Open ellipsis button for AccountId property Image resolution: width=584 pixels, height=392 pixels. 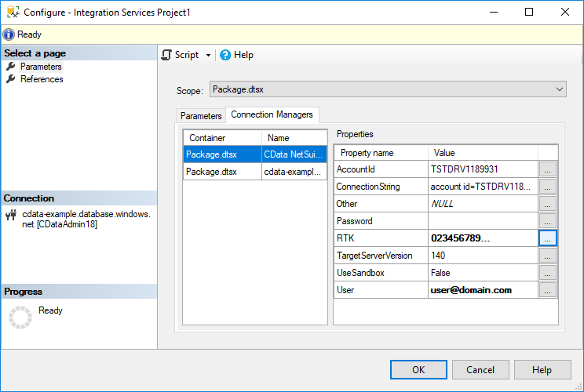click(548, 169)
